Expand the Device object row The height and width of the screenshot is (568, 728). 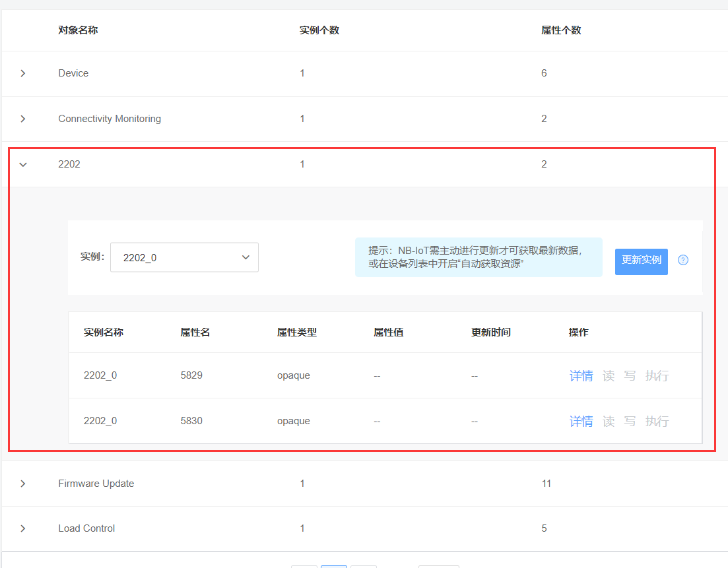(x=23, y=73)
